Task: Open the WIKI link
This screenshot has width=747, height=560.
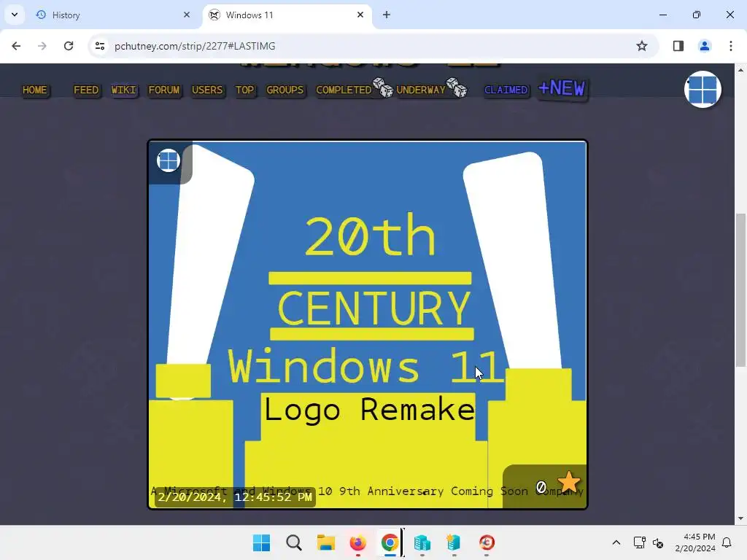Action: [123, 90]
